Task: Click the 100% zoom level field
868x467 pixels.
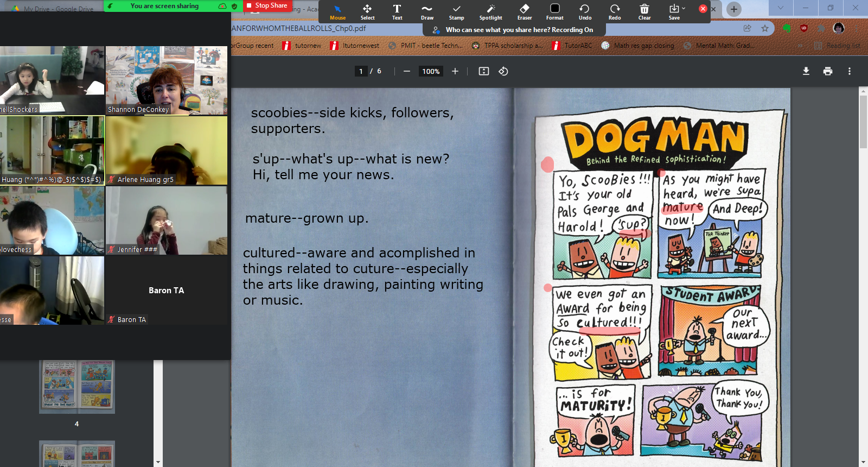Action: 431,71
